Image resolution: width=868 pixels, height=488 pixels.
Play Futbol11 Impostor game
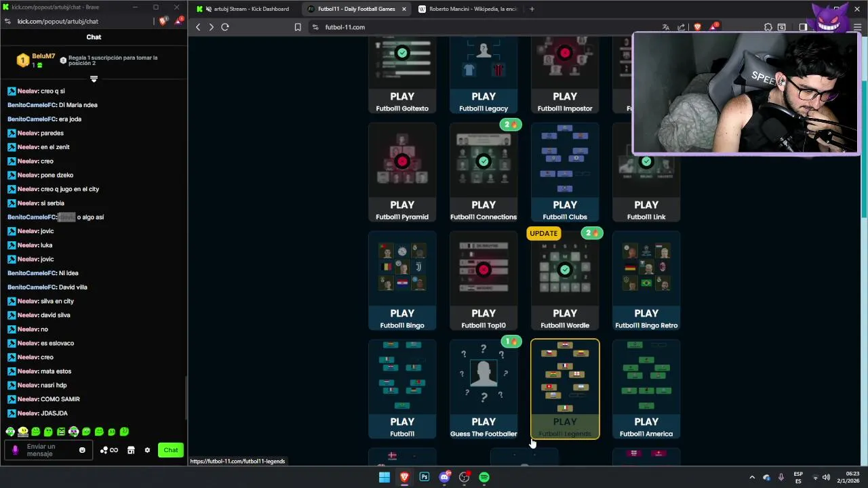[x=565, y=76]
